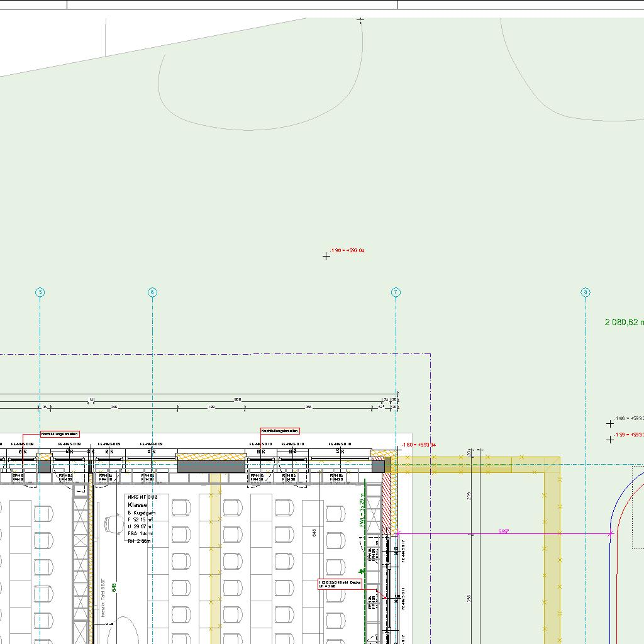Viewport: 644px width, 644px height.
Task: Click the right red Nachtlüftungslamellen label box
Action: pyautogui.click(x=280, y=431)
